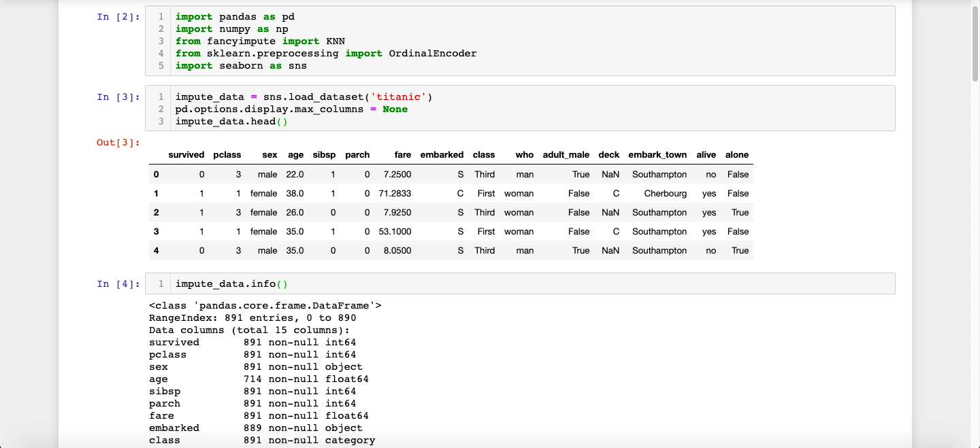Click the 'who' column header
This screenshot has width=980, height=448.
click(525, 155)
